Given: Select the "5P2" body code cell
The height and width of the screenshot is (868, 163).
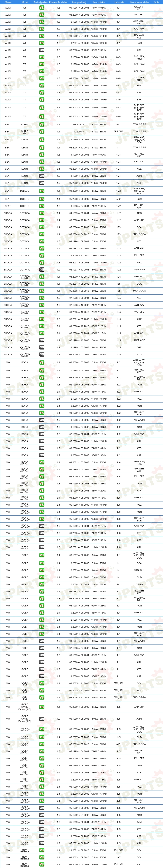Looking at the screenshot, I should 118,199.
